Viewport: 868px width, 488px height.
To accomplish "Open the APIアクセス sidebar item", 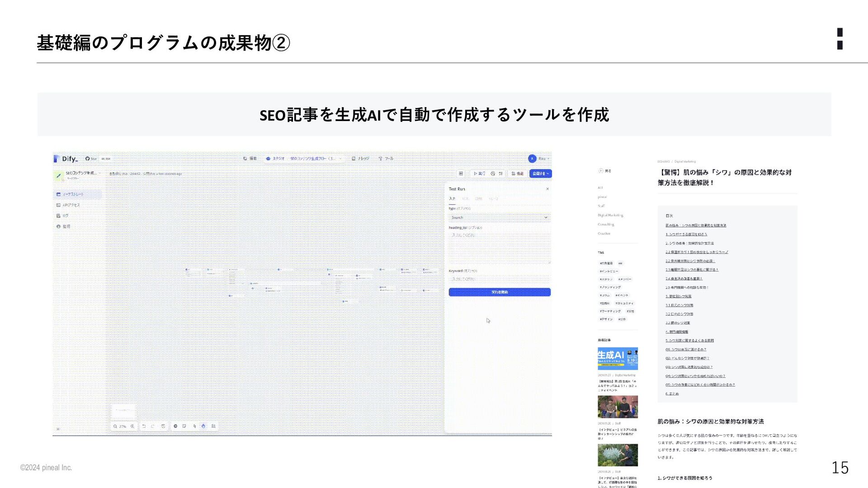I will (71, 205).
